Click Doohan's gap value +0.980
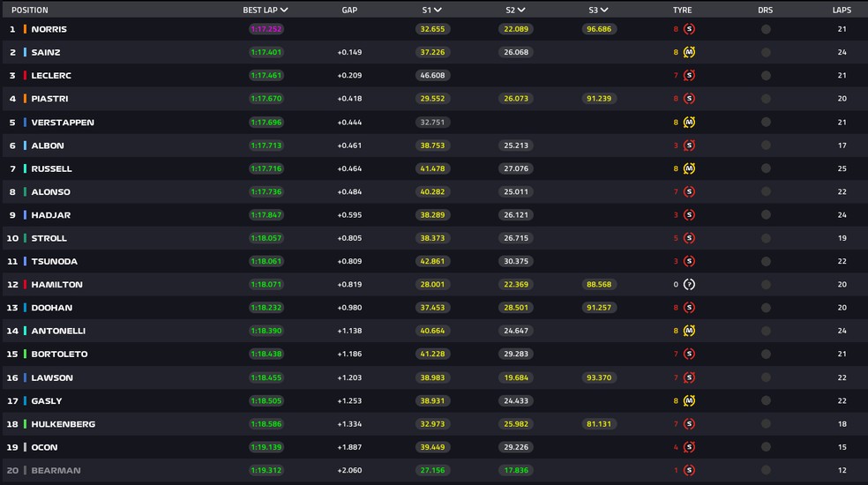This screenshot has height=485, width=868. point(349,307)
